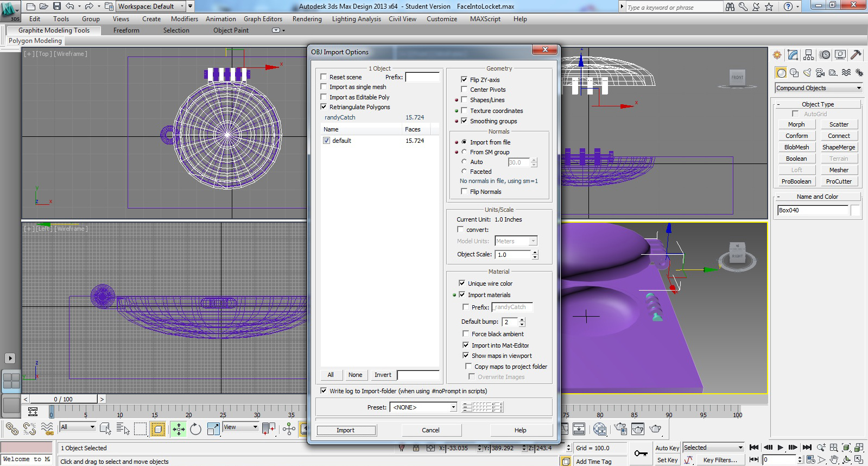The width and height of the screenshot is (868, 466).
Task: Click the Render Setup teapot icon
Action: coord(620,429)
